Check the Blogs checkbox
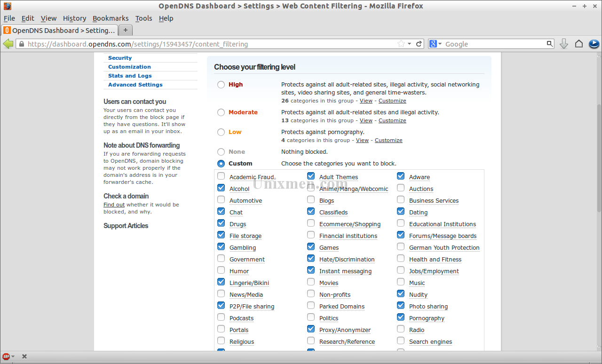 pyautogui.click(x=311, y=199)
